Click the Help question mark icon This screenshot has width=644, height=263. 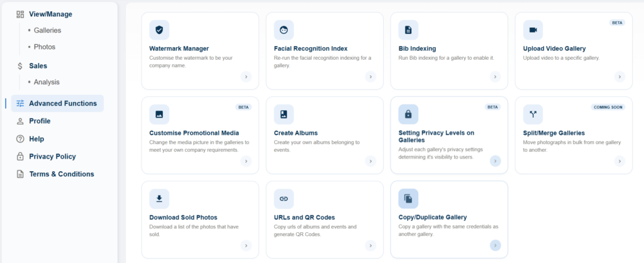click(x=20, y=139)
